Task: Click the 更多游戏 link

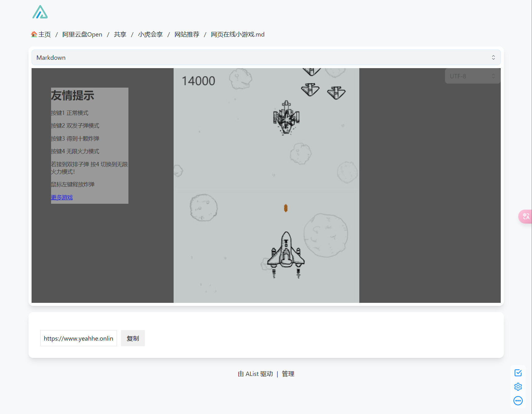Action: click(x=62, y=197)
